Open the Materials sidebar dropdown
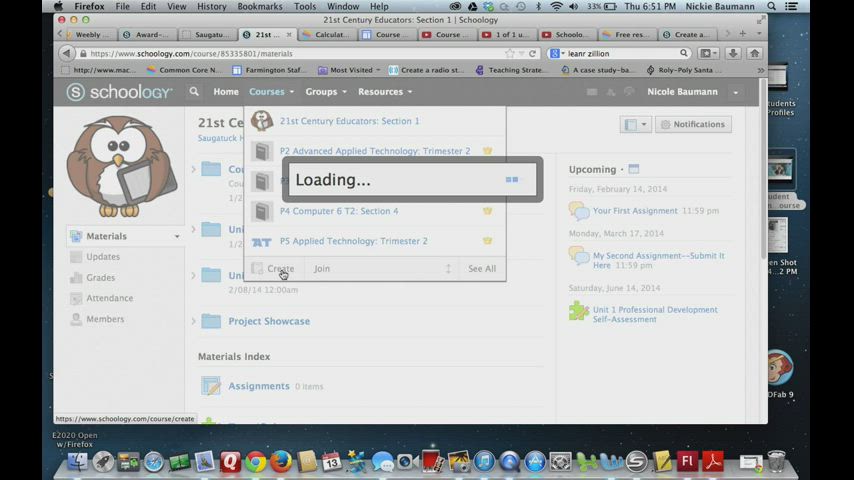This screenshot has width=854, height=480. point(177,237)
